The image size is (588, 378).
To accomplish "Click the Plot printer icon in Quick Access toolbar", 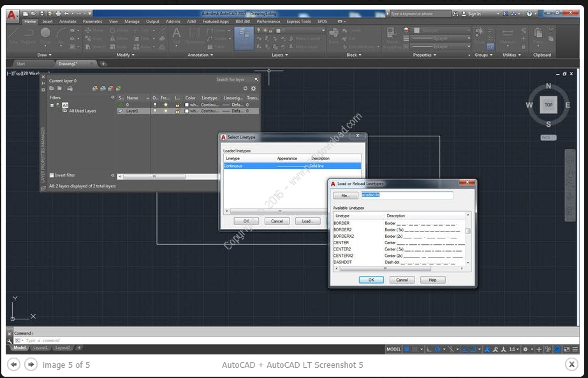I will (58, 13).
